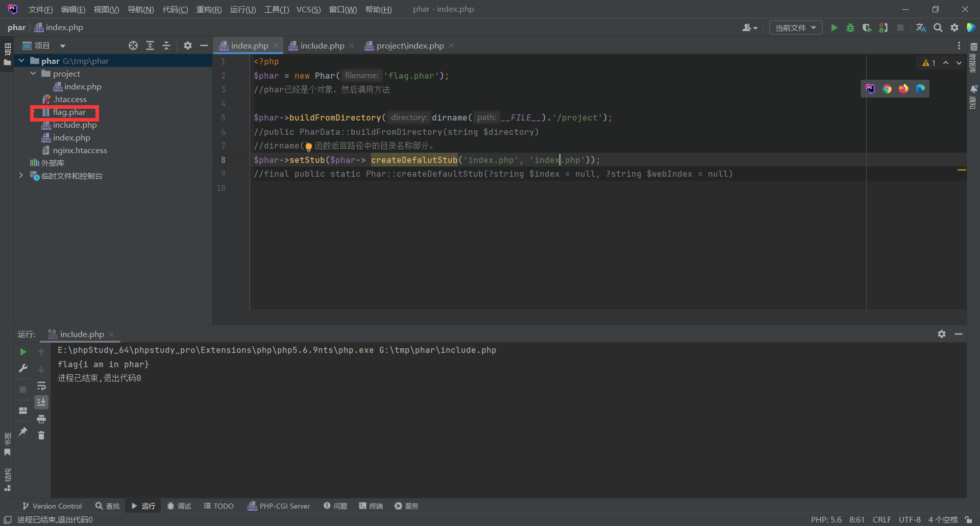This screenshot has height=526, width=980.
Task: Start debugging with the bug icon
Action: pyautogui.click(x=850, y=28)
